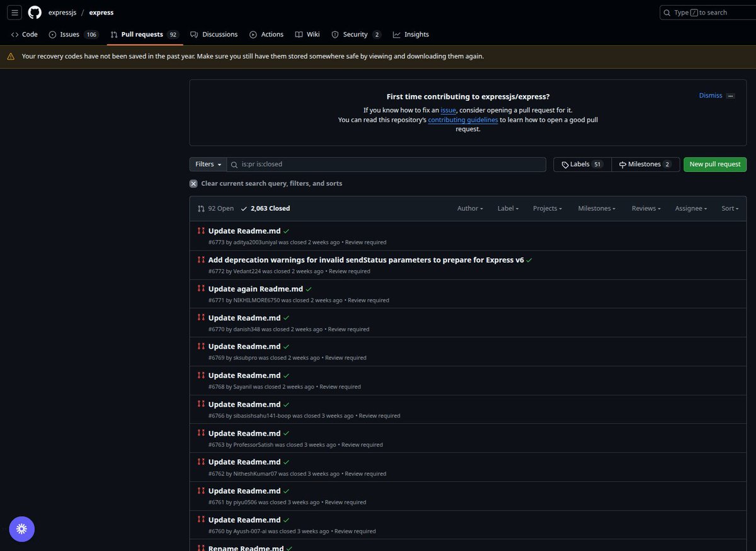Open author sibasishsahu141-boop's pull requests

pyautogui.click(x=262, y=416)
